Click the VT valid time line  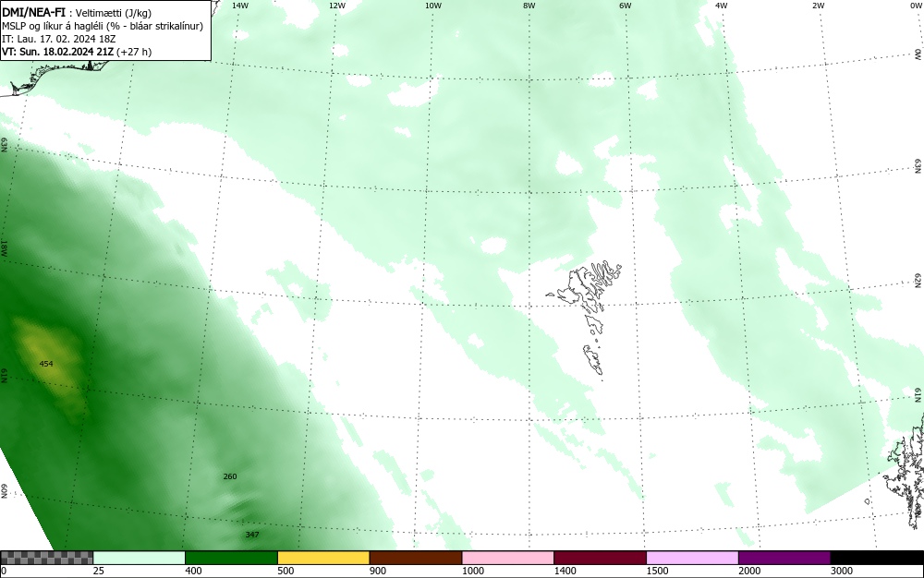[x=77, y=52]
